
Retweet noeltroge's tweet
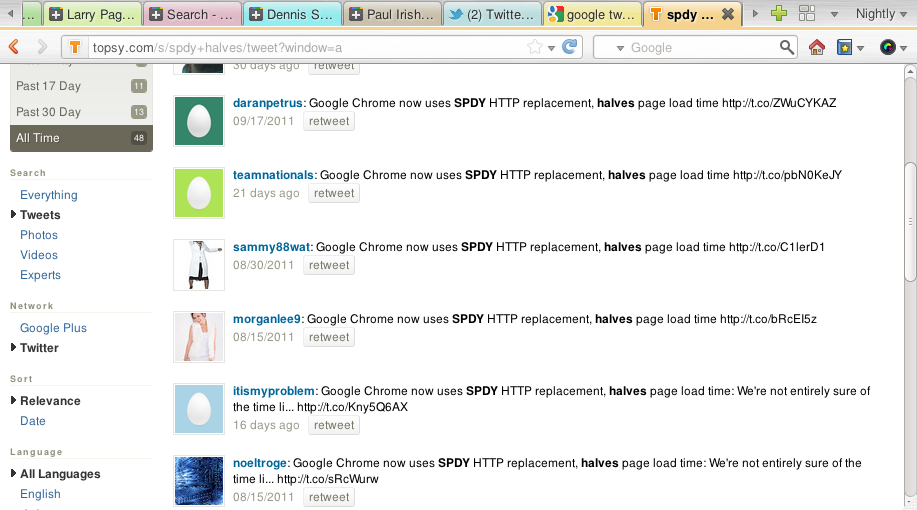[x=329, y=497]
